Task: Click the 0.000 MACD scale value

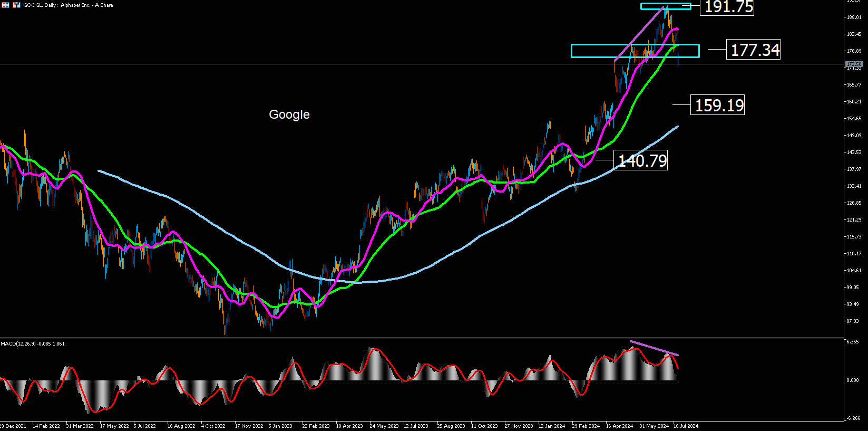Action: (853, 380)
